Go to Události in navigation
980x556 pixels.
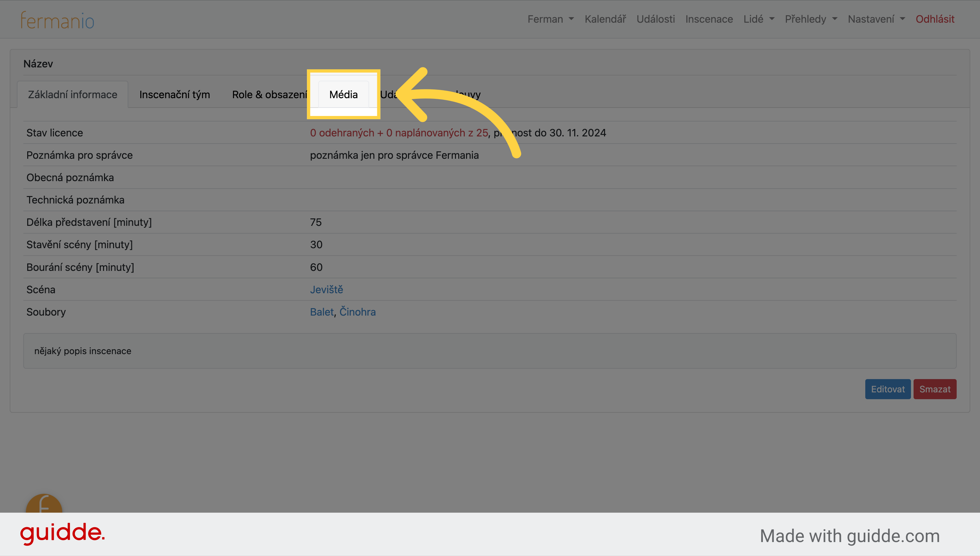pos(655,19)
